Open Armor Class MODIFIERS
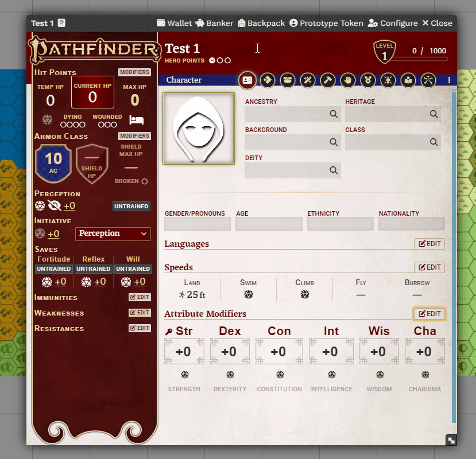476x459 pixels. [x=134, y=135]
